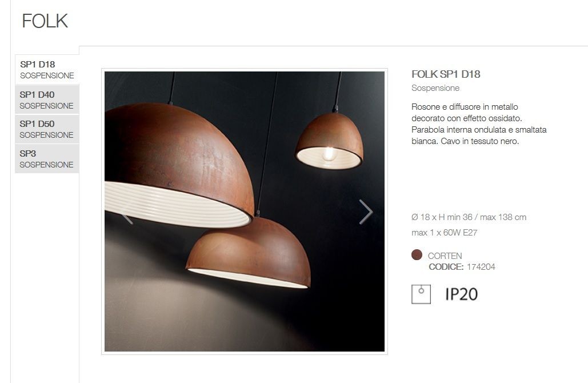The height and width of the screenshot is (383, 588).
Task: Click the ceiling-mount installation icon beside IP20
Action: click(x=421, y=294)
